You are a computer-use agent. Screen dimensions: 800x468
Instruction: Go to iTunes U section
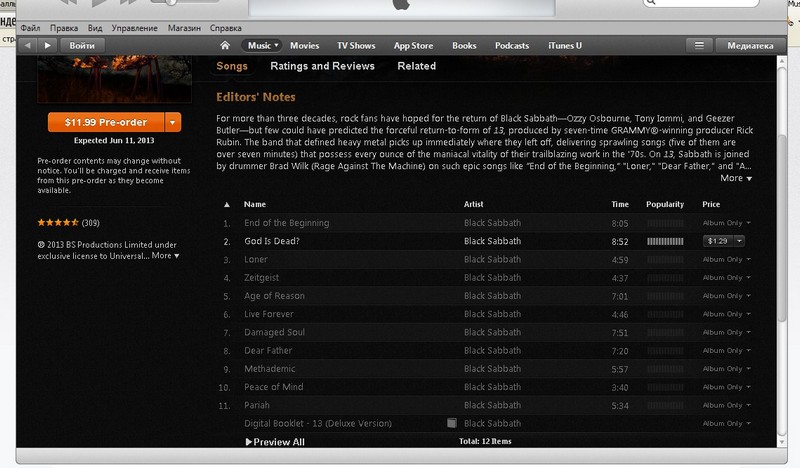pos(565,45)
